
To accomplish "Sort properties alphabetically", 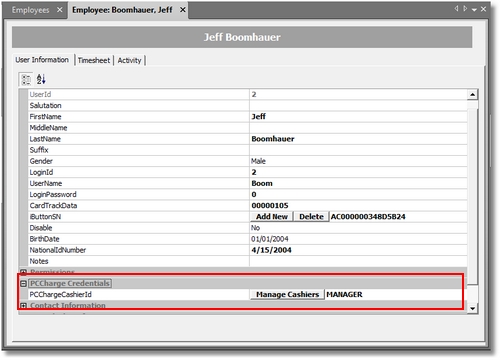I will (41, 79).
